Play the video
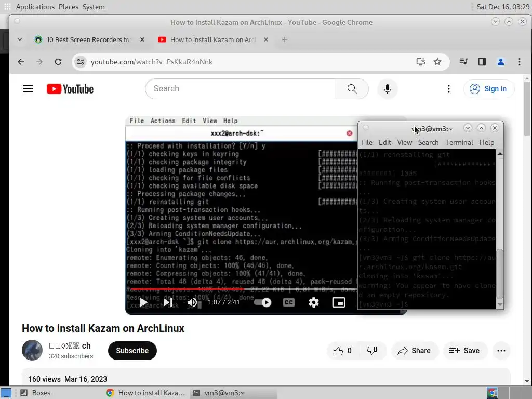 (x=143, y=302)
